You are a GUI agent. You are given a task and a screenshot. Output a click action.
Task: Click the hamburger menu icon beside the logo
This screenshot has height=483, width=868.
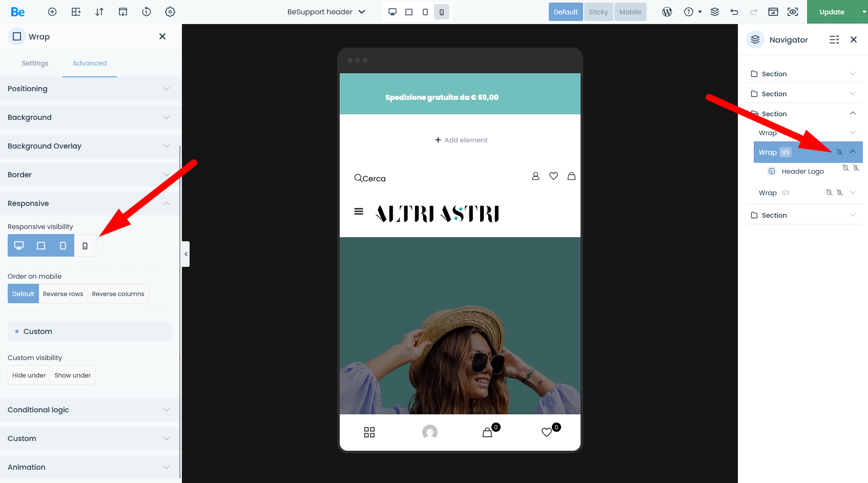359,212
